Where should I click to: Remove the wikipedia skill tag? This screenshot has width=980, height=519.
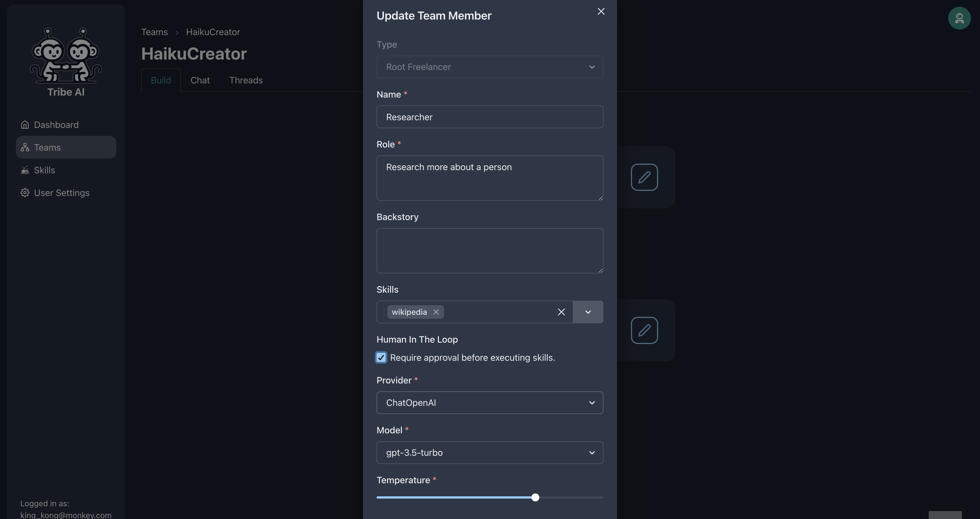[436, 312]
